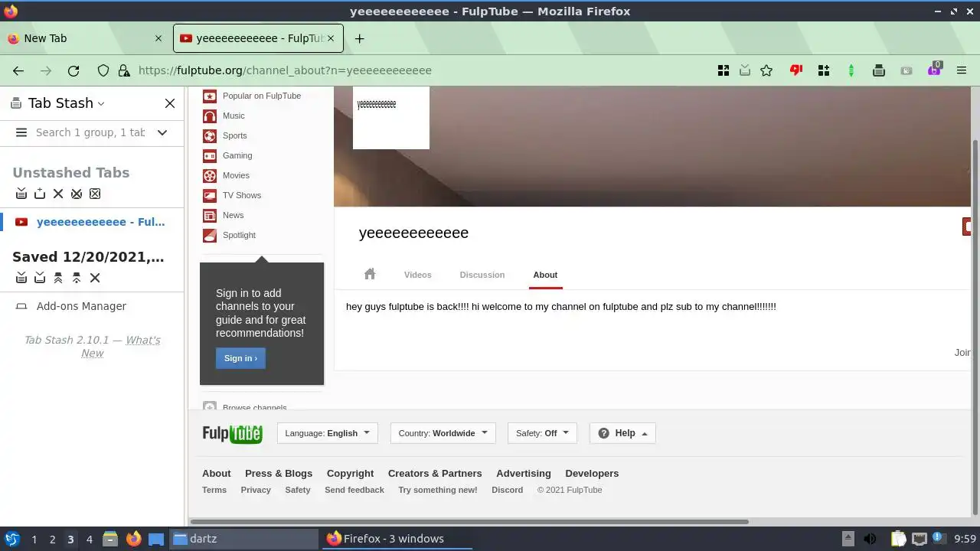Open the What's New link
The width and height of the screenshot is (980, 551).
[x=121, y=347]
